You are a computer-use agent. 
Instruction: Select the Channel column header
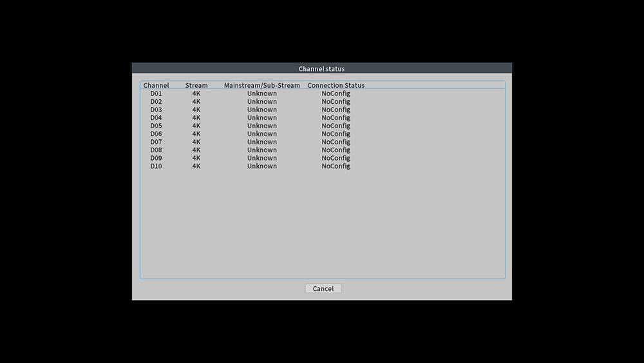point(156,85)
